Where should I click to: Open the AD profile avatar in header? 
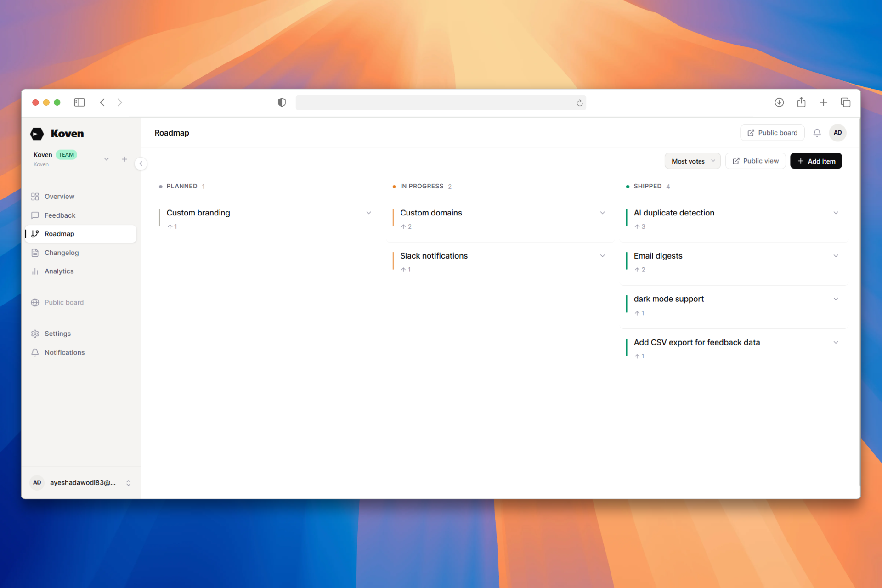[x=838, y=133]
